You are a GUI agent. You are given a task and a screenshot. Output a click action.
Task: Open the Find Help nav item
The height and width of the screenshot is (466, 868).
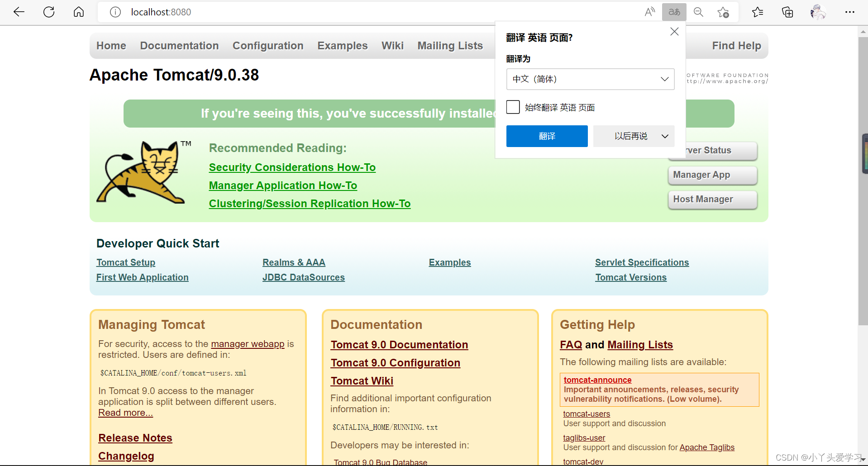(736, 46)
